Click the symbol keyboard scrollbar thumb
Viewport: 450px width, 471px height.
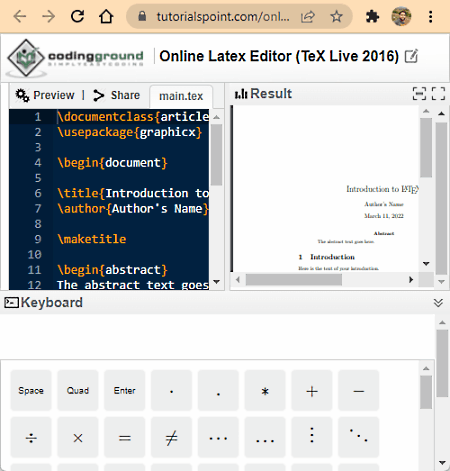(426, 392)
